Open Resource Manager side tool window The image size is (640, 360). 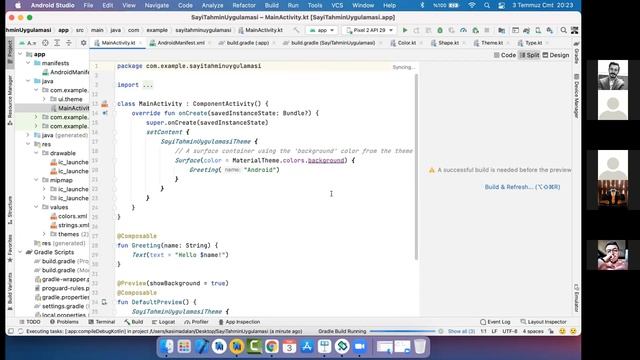pos(10,100)
